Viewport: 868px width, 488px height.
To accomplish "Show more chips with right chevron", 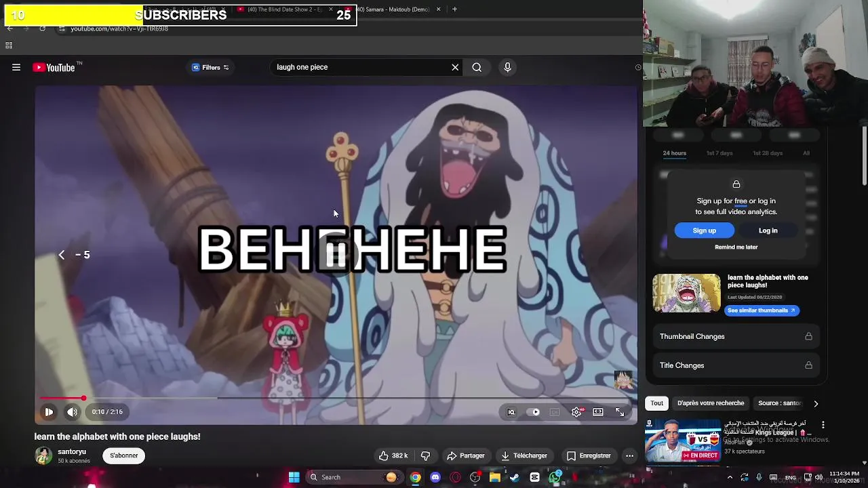I will tap(816, 403).
